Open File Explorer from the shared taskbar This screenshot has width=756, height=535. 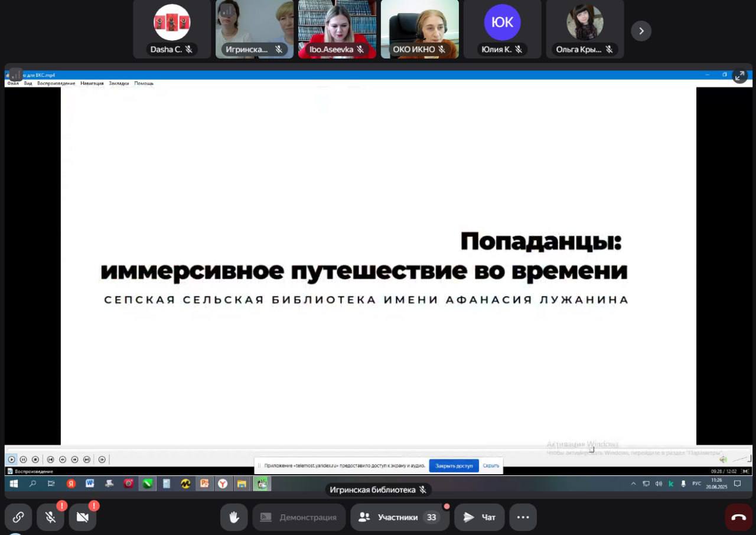pos(242,484)
